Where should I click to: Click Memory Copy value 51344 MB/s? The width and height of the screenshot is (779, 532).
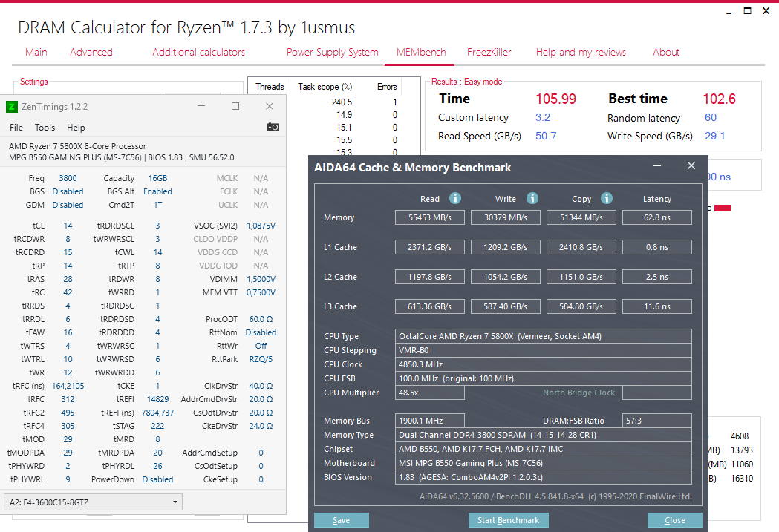581,217
